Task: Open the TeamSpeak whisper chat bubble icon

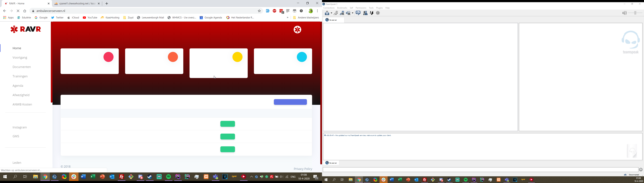Action: pos(358,13)
